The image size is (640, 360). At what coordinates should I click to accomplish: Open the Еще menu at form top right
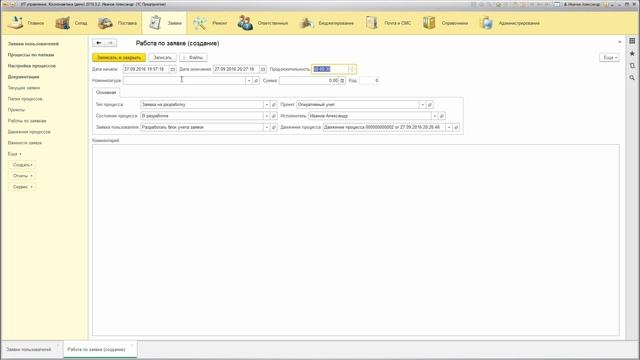tap(609, 58)
